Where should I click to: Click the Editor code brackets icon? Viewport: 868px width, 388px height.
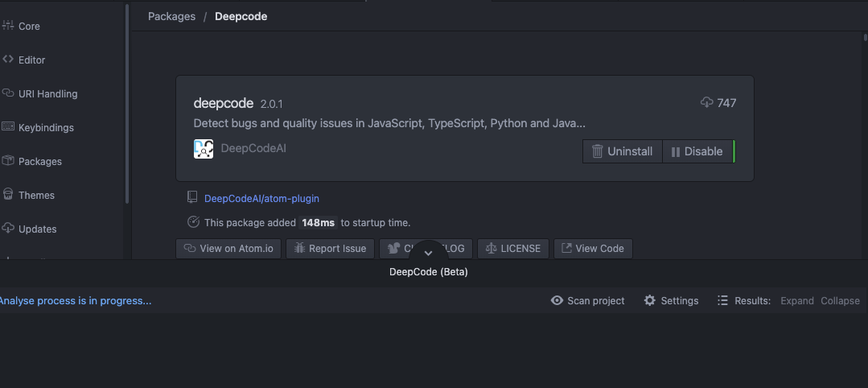pyautogui.click(x=8, y=60)
